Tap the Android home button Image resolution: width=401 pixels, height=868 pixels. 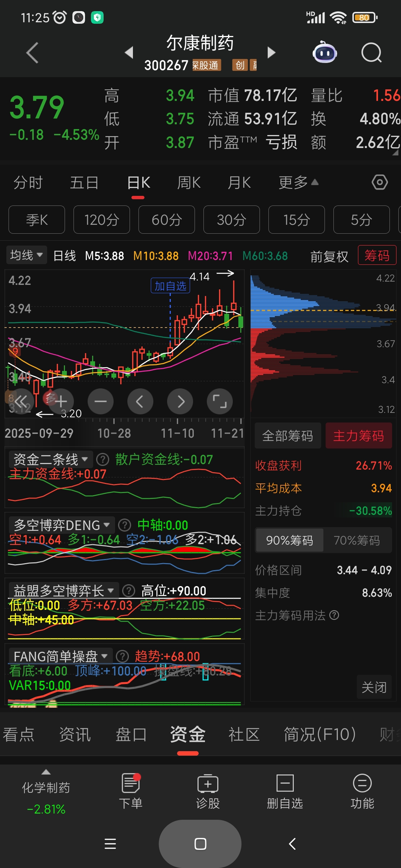200,844
